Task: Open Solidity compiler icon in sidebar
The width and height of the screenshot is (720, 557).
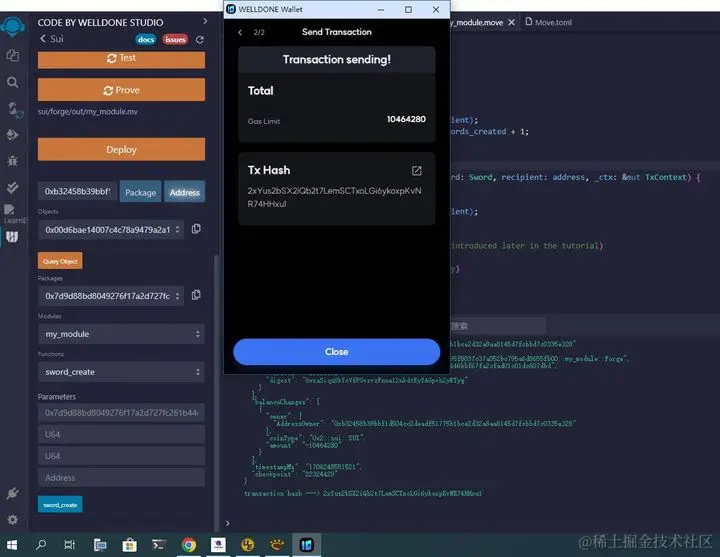Action: [x=14, y=109]
